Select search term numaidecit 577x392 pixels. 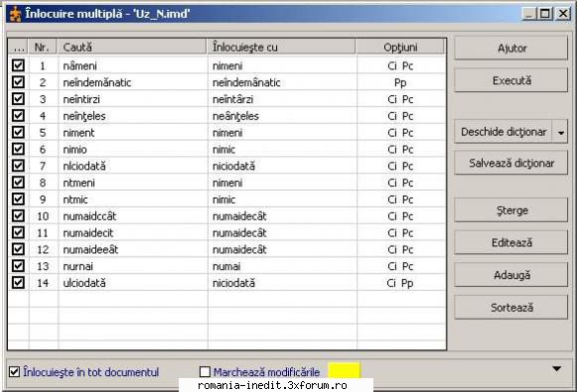[88, 233]
